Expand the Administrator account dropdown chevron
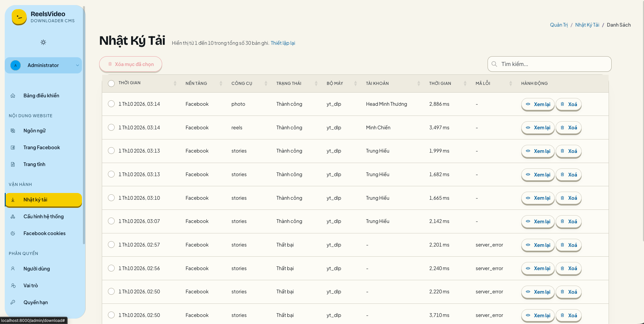 (77, 65)
